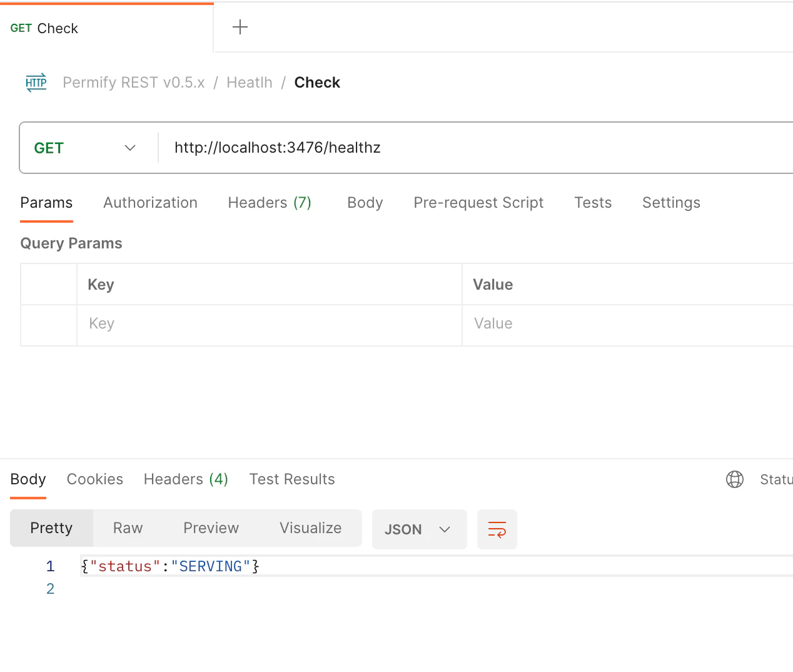Open the JSON format dropdown

click(419, 529)
